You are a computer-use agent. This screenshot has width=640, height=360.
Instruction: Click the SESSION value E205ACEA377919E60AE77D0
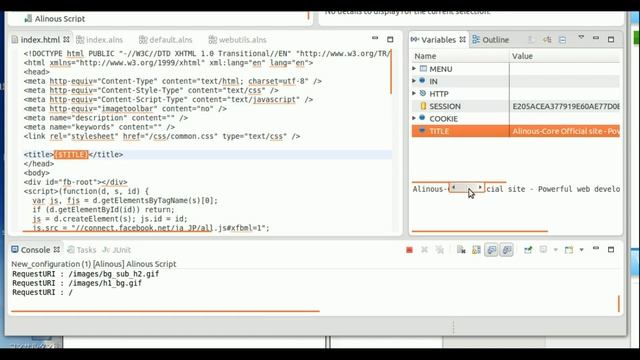[x=566, y=106]
